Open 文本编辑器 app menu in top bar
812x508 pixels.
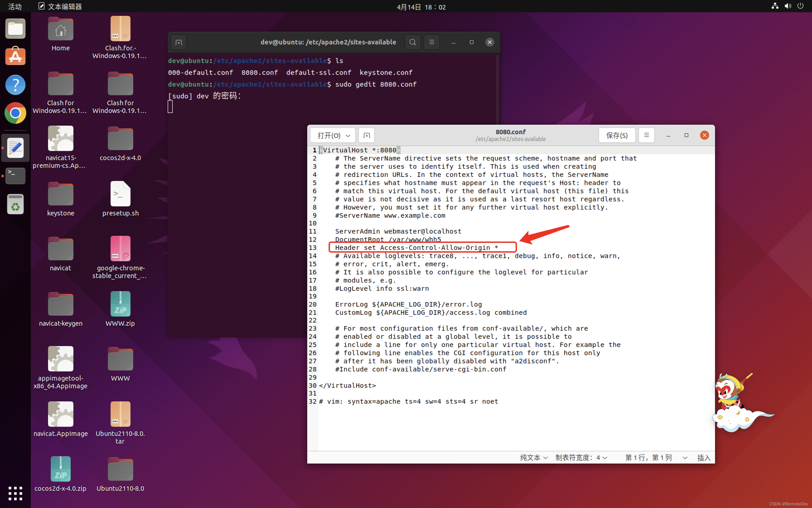[60, 6]
